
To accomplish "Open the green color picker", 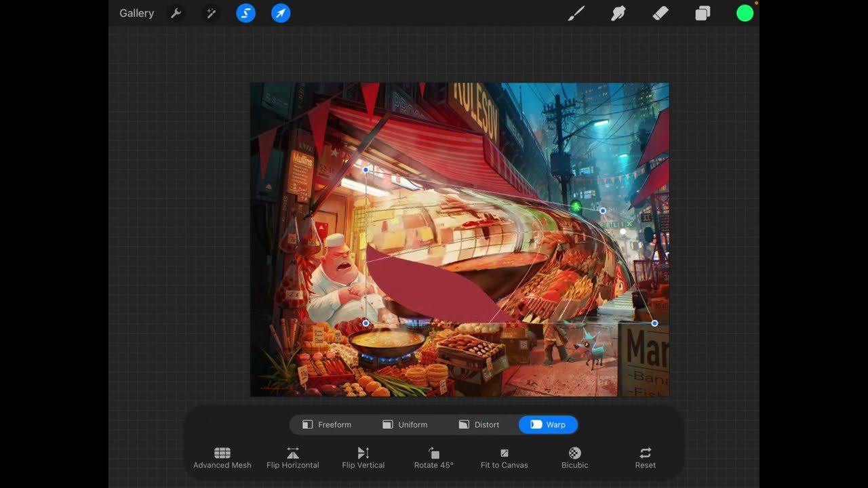I will click(745, 13).
